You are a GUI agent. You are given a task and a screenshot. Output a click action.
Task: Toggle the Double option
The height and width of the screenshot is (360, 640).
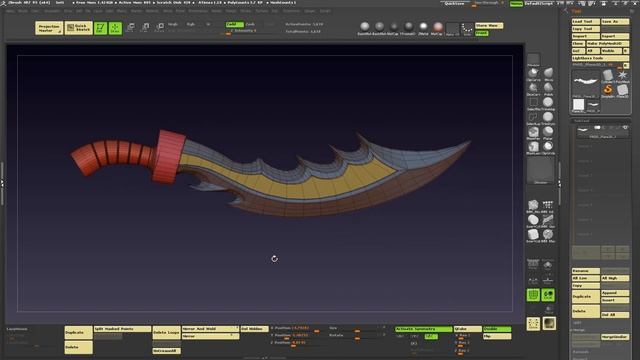(x=497, y=329)
